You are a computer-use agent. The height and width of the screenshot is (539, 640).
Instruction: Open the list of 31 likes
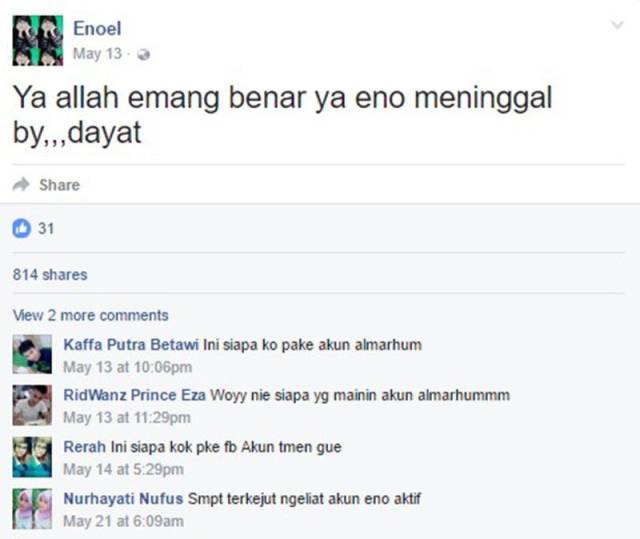46,228
